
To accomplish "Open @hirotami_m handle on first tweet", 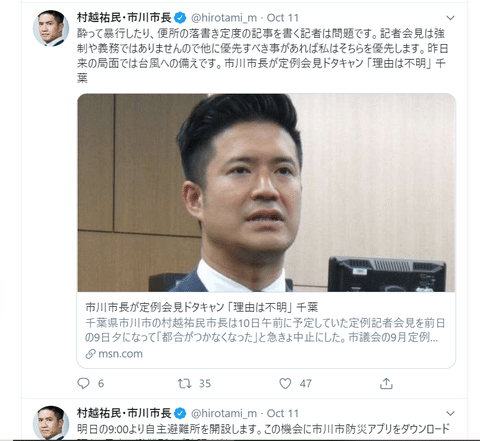I will click(x=224, y=18).
